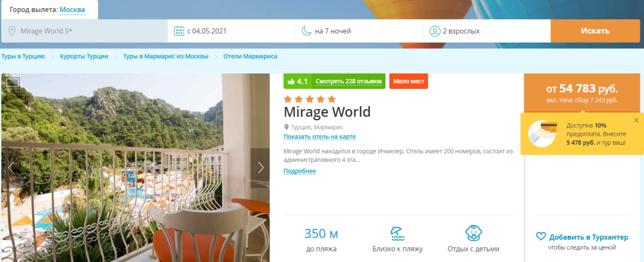This screenshot has width=644, height=262.
Task: Open breadcrumb Туры в Турцию
Action: tap(23, 56)
